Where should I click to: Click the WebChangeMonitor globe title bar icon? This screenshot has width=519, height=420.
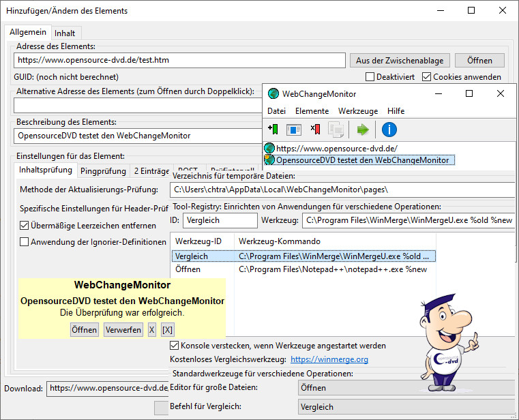tap(273, 94)
